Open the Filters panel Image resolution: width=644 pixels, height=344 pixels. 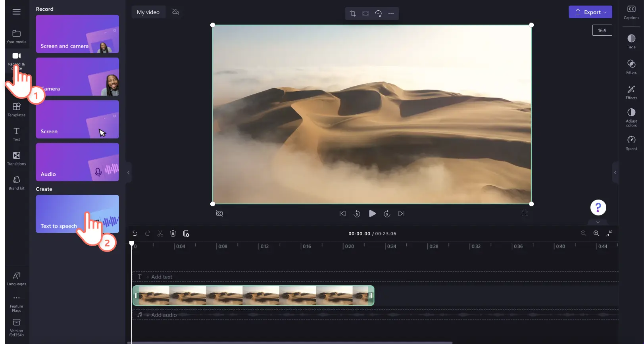tap(631, 67)
